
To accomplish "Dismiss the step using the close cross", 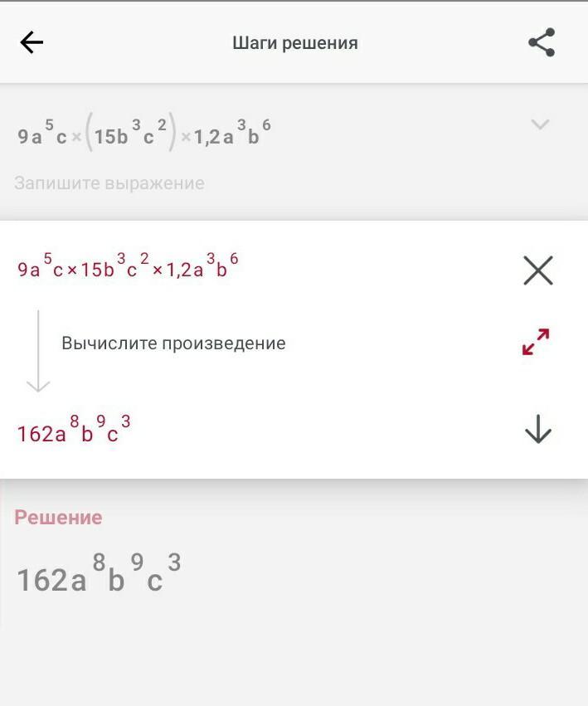I will click(x=537, y=269).
